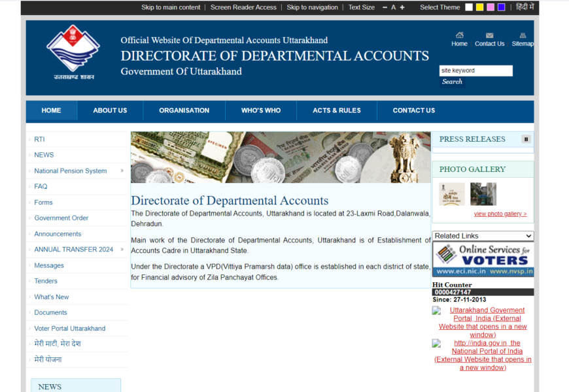Select the yellow theme color swatch
569x392 pixels.
(x=479, y=7)
